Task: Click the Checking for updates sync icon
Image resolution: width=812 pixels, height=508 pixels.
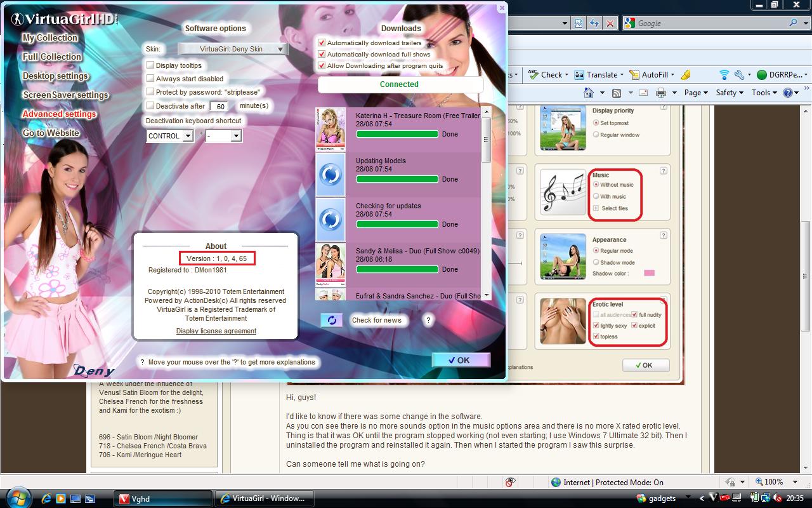Action: 331,220
